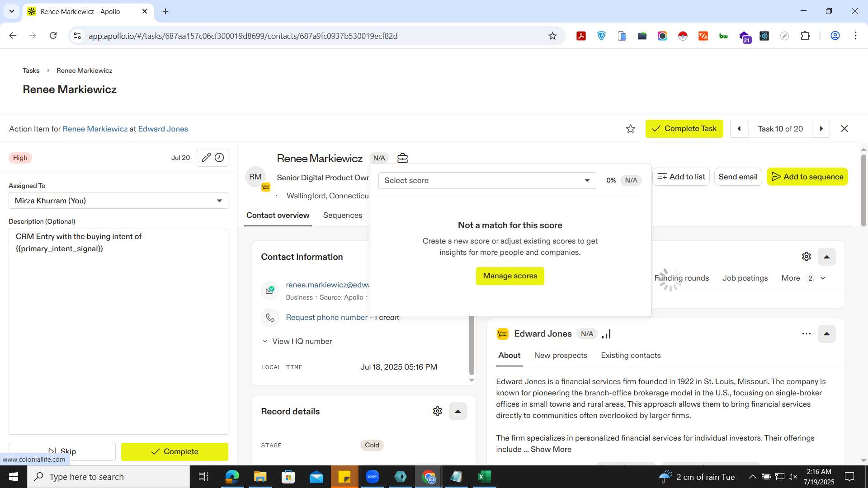Screen dimensions: 868x488
Task: Click Complete Task button
Action: [x=684, y=129]
